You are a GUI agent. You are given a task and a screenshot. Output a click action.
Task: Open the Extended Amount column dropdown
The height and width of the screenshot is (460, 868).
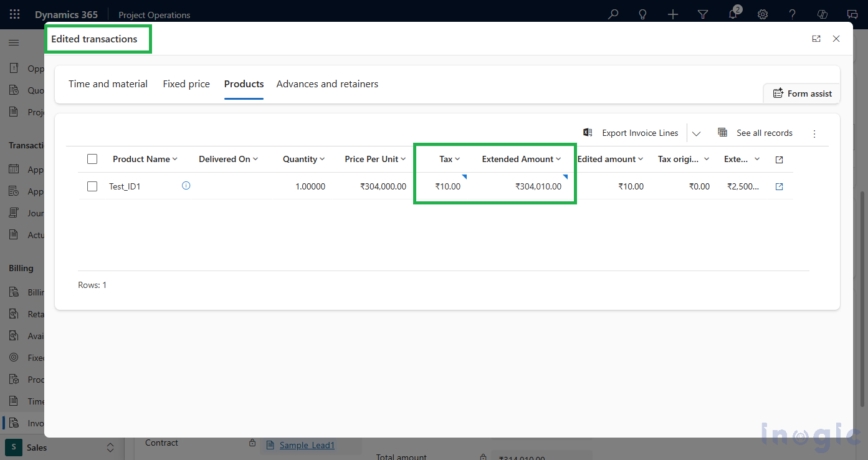558,159
